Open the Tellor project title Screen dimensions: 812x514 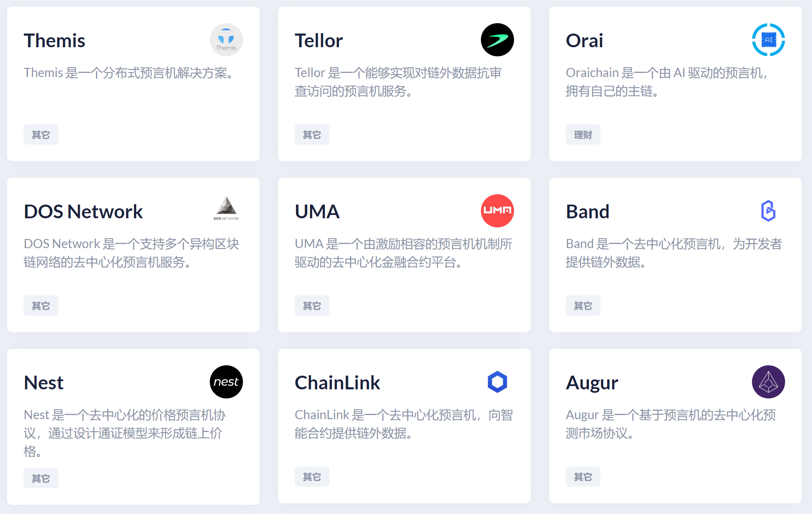319,41
